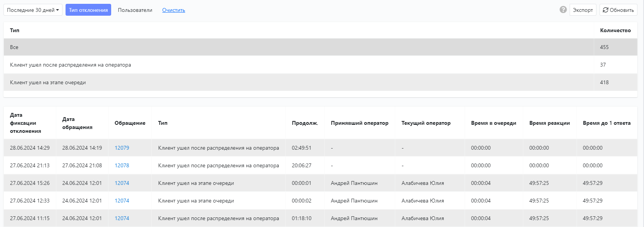This screenshot has height=227, width=644.
Task: Select the Все type row
Action: [x=320, y=47]
